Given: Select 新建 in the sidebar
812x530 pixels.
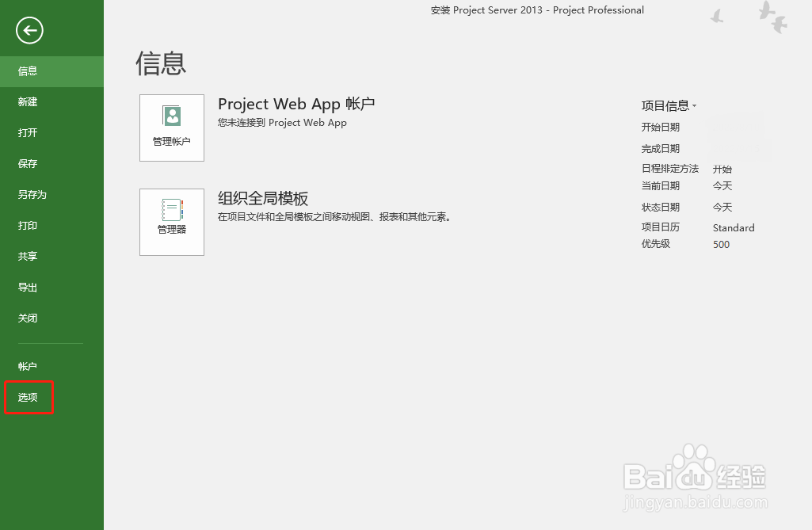Looking at the screenshot, I should tap(51, 102).
